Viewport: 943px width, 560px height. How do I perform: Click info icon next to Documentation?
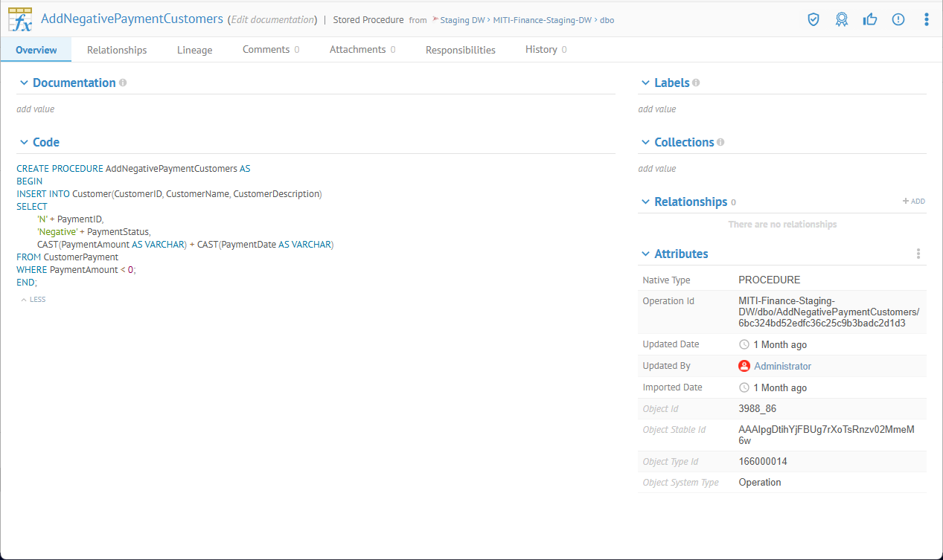[x=123, y=83]
